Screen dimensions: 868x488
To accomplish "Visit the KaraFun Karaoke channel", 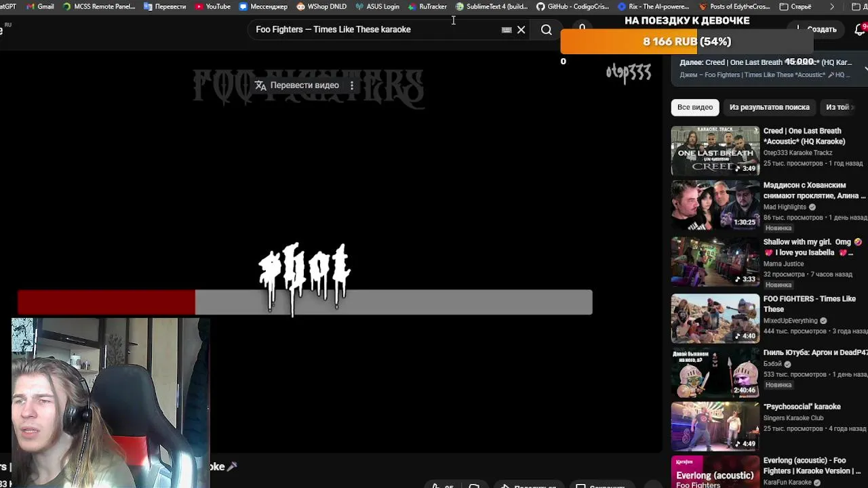I will [x=787, y=483].
